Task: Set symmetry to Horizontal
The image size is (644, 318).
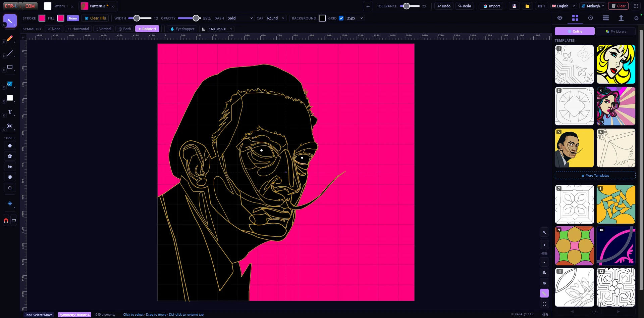Action: [x=78, y=29]
